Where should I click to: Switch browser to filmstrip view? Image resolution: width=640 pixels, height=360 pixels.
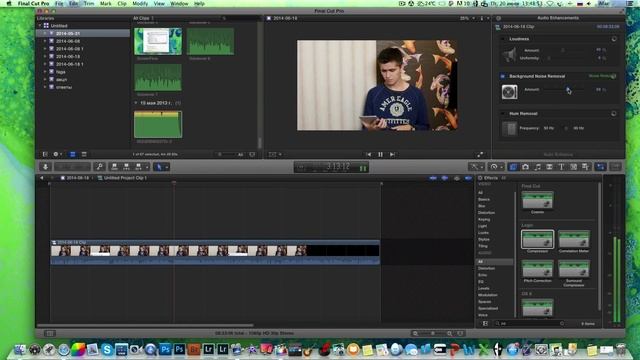coord(72,154)
